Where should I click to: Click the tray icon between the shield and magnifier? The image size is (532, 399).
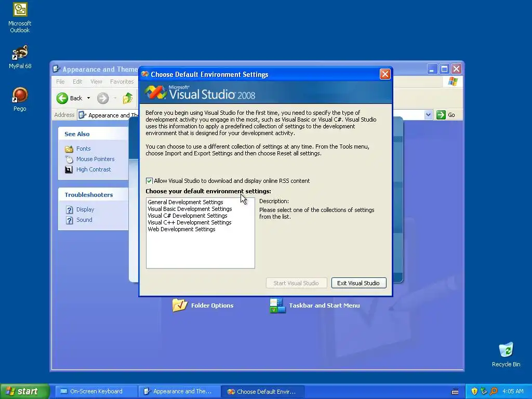pos(484,391)
